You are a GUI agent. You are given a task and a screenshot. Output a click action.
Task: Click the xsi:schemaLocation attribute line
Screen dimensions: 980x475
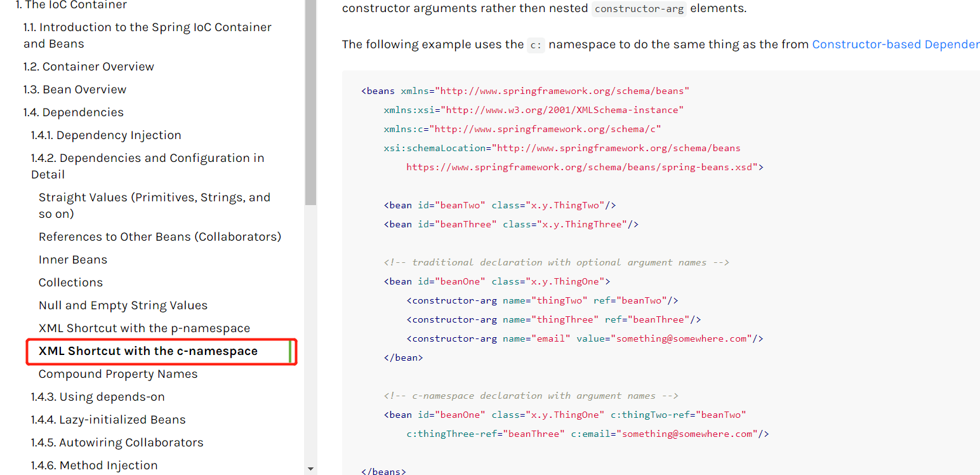tap(562, 148)
